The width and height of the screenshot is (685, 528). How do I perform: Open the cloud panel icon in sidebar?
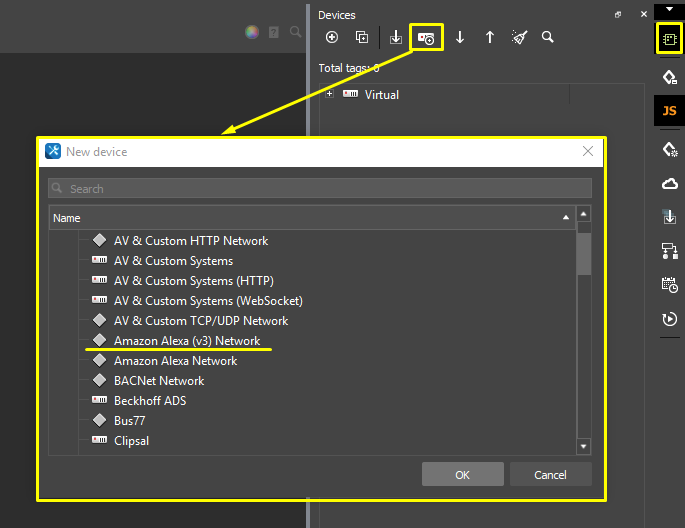click(670, 183)
